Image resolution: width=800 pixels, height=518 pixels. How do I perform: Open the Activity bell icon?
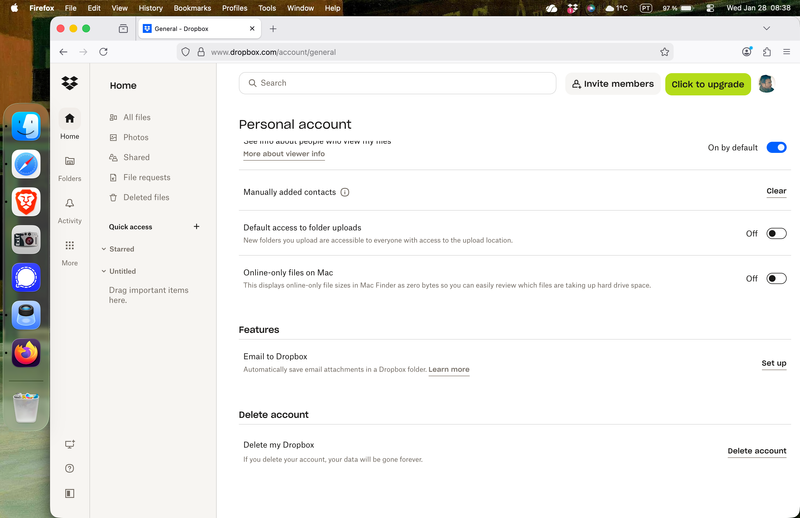[69, 203]
